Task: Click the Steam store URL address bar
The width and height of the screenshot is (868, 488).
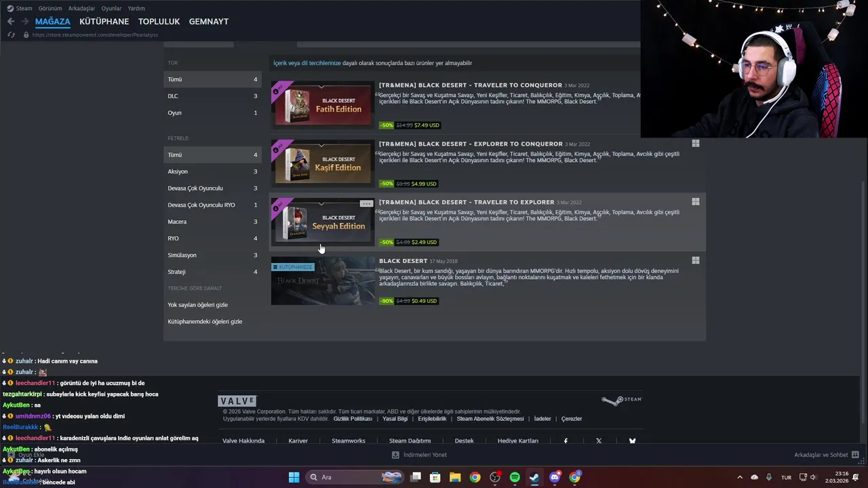Action: click(95, 35)
